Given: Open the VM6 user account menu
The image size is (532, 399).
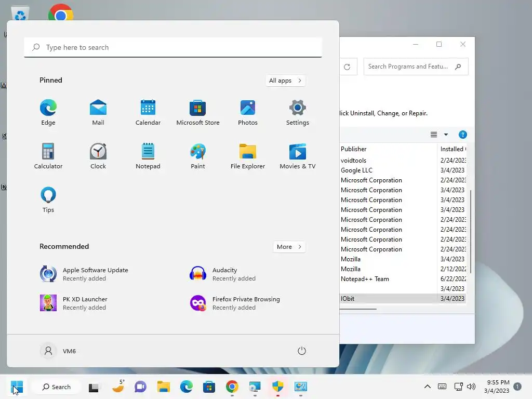Looking at the screenshot, I should click(58, 351).
